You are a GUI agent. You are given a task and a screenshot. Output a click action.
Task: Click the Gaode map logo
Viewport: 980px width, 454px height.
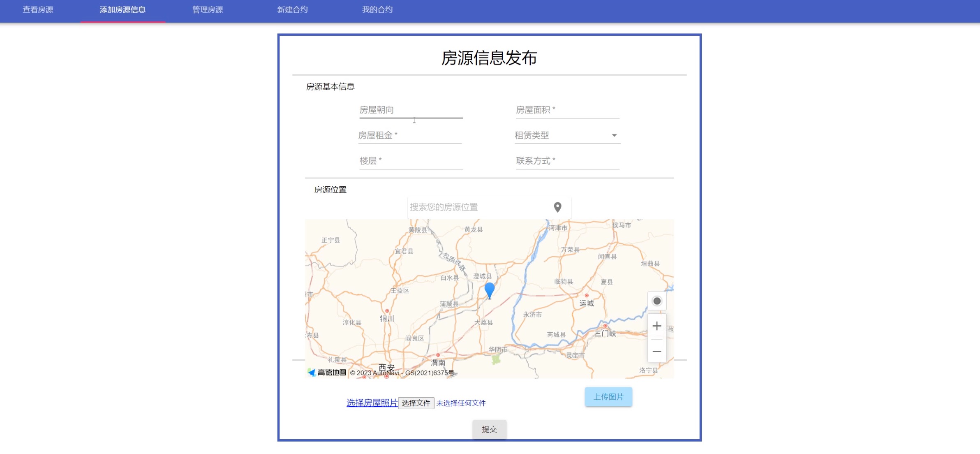coord(327,373)
